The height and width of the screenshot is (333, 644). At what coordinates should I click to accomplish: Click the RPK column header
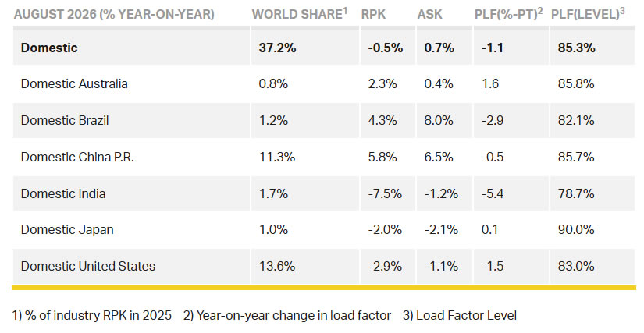tap(373, 14)
